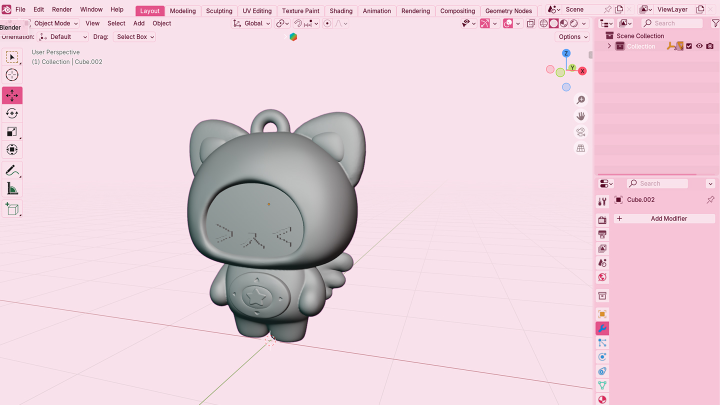Switch to the UV Editing workspace tab

(x=257, y=11)
